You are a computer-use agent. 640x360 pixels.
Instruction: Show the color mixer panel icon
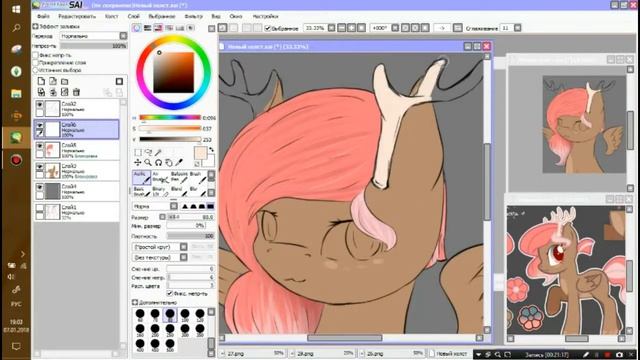tap(169, 28)
